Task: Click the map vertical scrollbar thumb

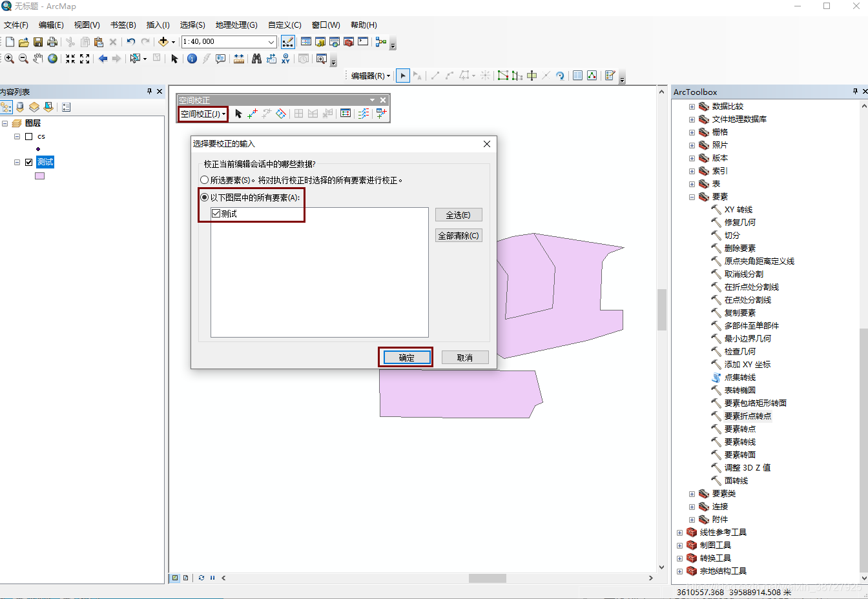Action: coord(661,310)
